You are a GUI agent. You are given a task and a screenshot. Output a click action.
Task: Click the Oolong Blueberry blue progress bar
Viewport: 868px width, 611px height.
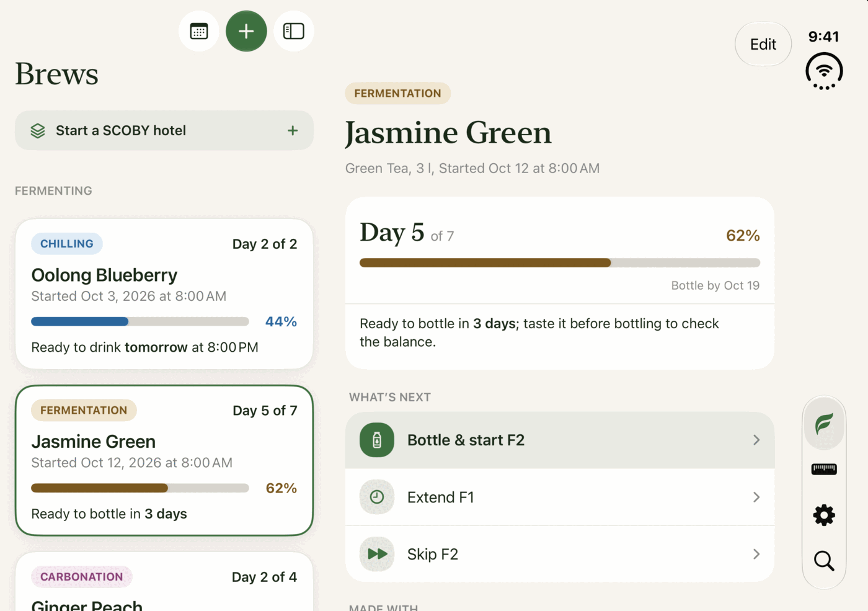point(140,321)
